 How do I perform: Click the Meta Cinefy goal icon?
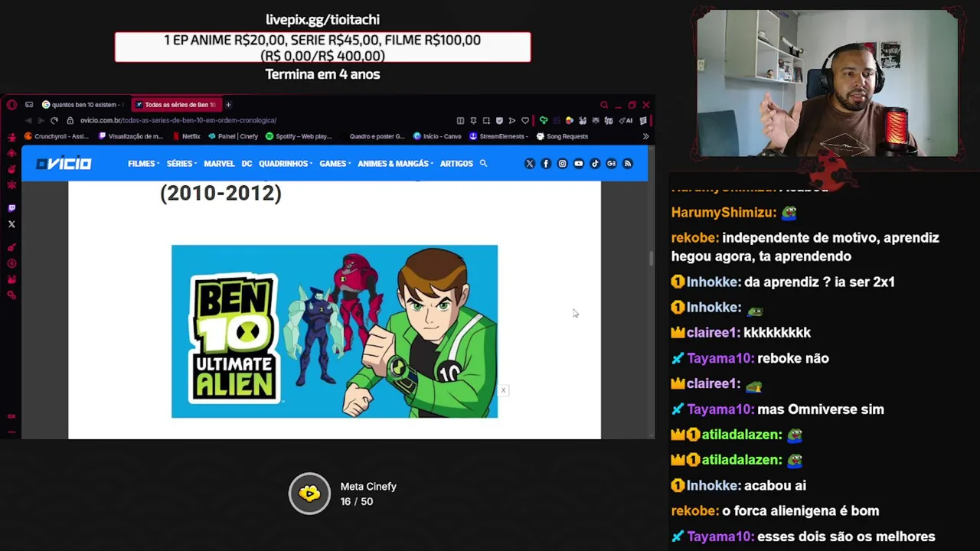click(309, 494)
